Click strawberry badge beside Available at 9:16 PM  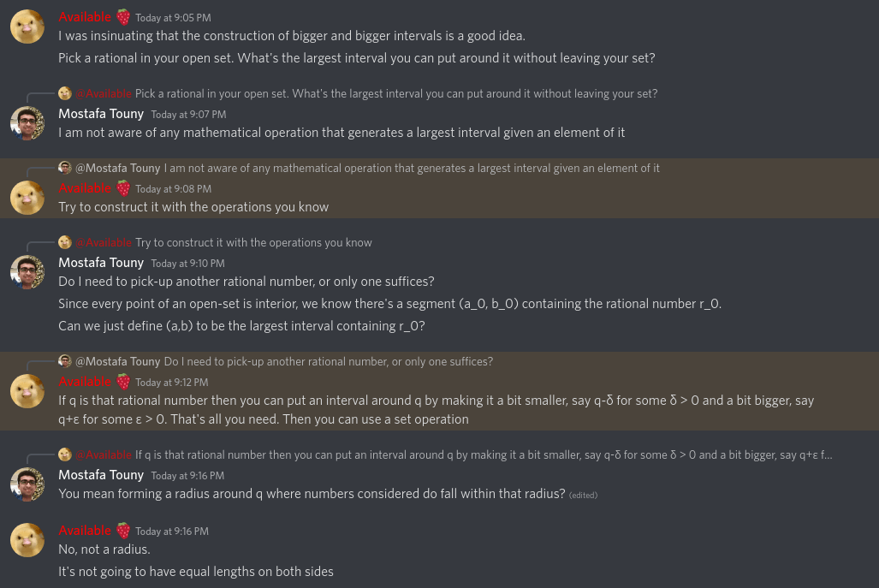point(123,531)
